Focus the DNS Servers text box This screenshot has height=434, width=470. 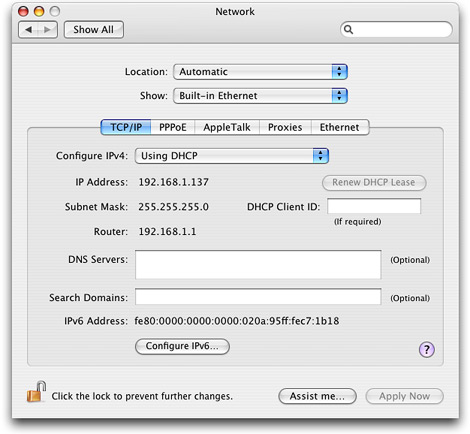pos(258,265)
